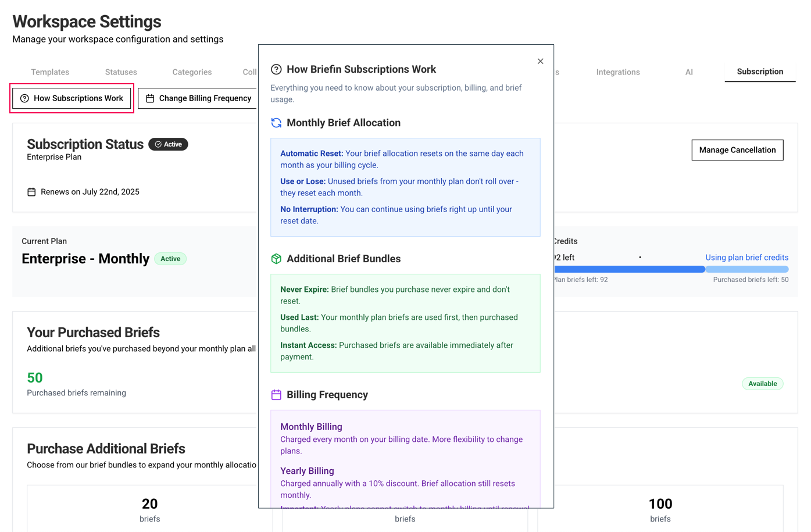811x532 pixels.
Task: Click the checkmark icon in Active status badge
Action: pos(158,144)
